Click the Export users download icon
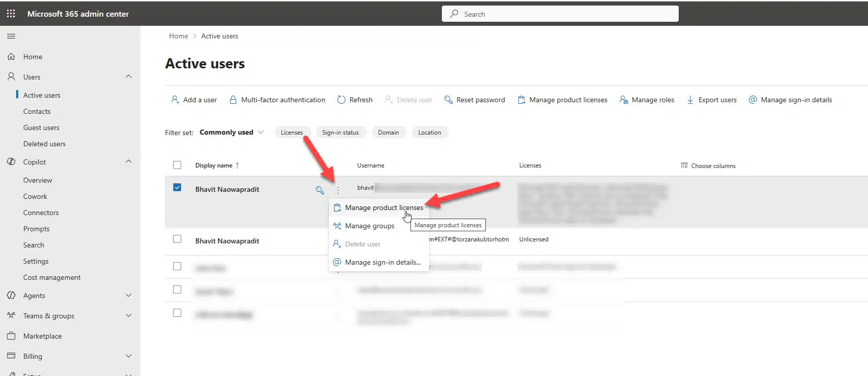The image size is (868, 376). point(690,100)
